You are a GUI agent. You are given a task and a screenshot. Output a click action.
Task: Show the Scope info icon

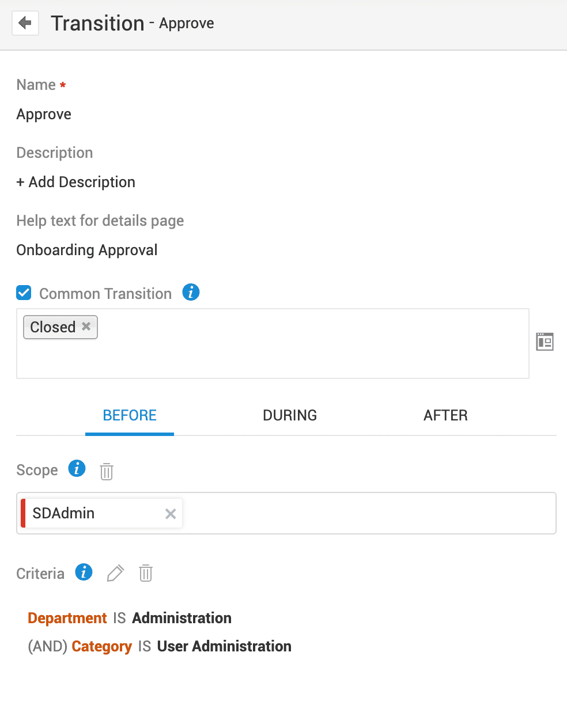click(x=77, y=468)
